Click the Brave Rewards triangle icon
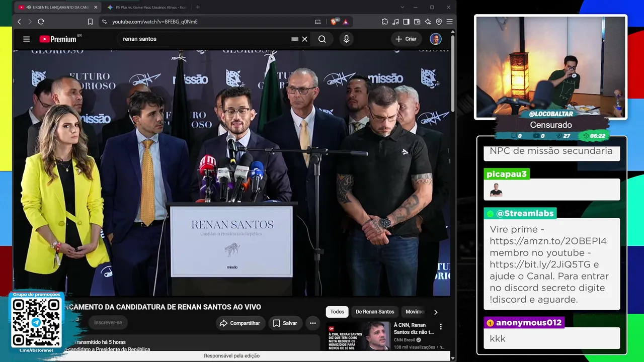Screen dimensions: 644x362 (x=345, y=22)
